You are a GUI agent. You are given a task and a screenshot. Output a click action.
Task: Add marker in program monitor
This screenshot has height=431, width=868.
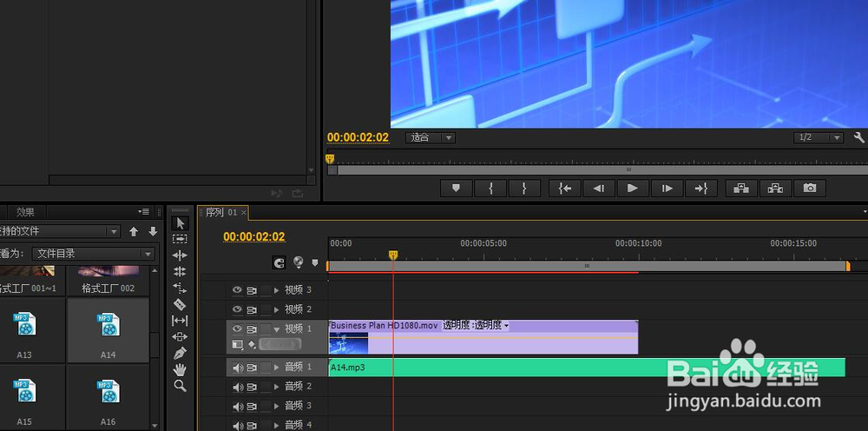tap(457, 189)
